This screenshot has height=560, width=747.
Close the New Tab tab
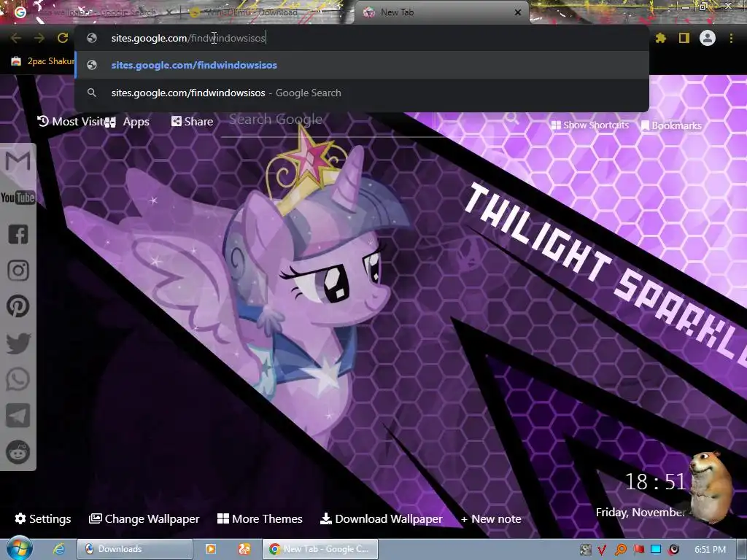[518, 12]
